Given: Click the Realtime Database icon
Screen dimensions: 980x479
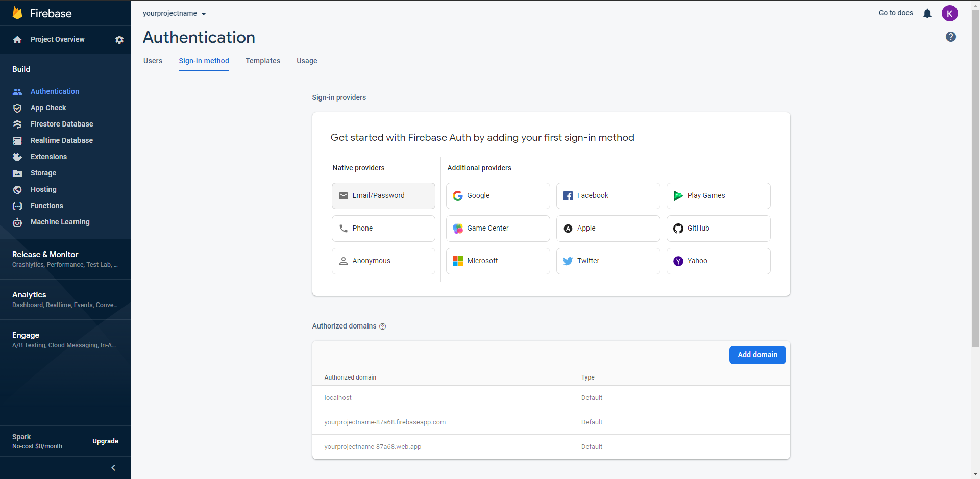Looking at the screenshot, I should (17, 141).
